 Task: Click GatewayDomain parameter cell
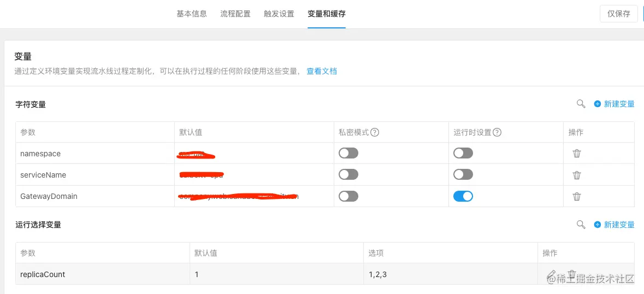pyautogui.click(x=95, y=196)
